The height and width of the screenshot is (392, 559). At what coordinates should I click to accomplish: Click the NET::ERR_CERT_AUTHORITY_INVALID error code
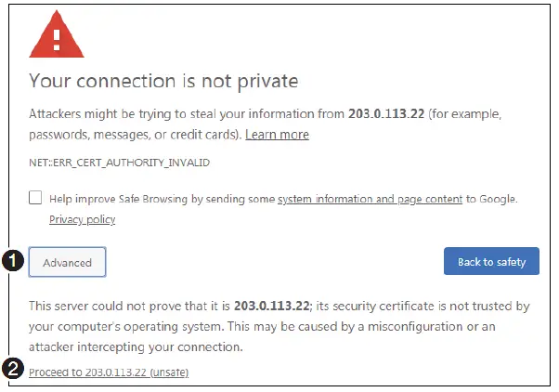pyautogui.click(x=120, y=163)
